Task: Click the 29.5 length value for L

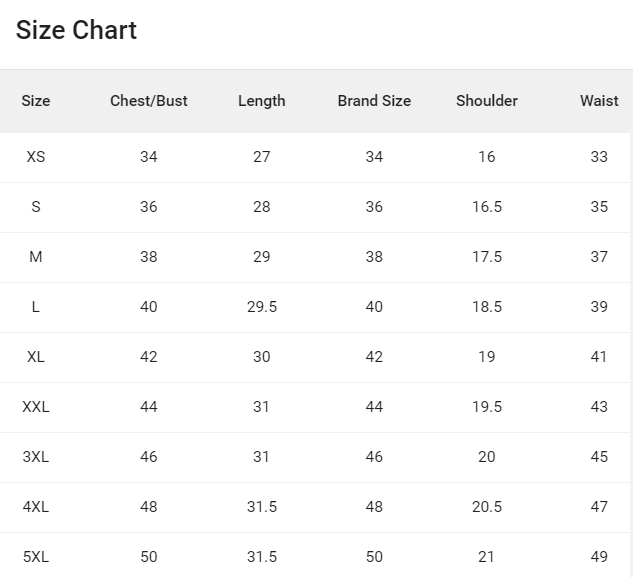Action: pos(262,307)
